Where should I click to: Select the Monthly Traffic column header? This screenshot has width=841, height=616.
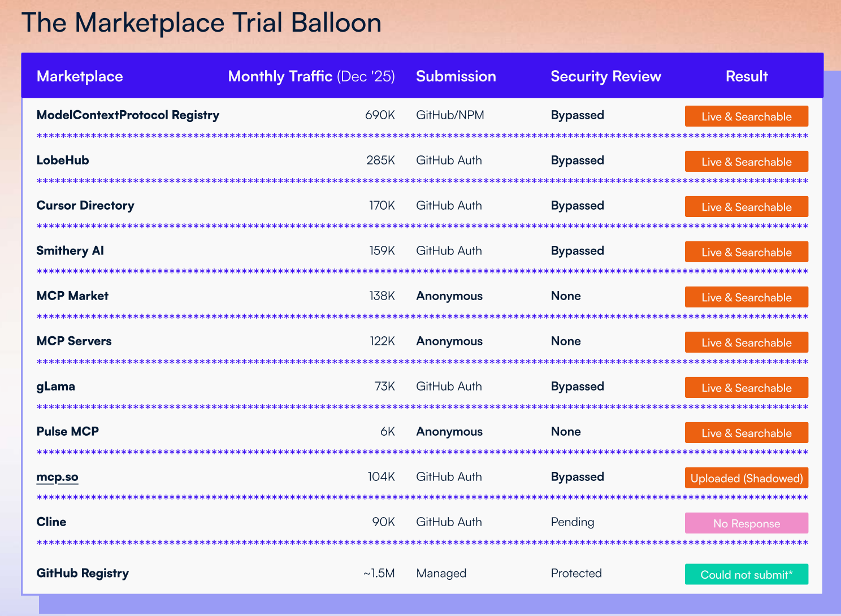[311, 76]
